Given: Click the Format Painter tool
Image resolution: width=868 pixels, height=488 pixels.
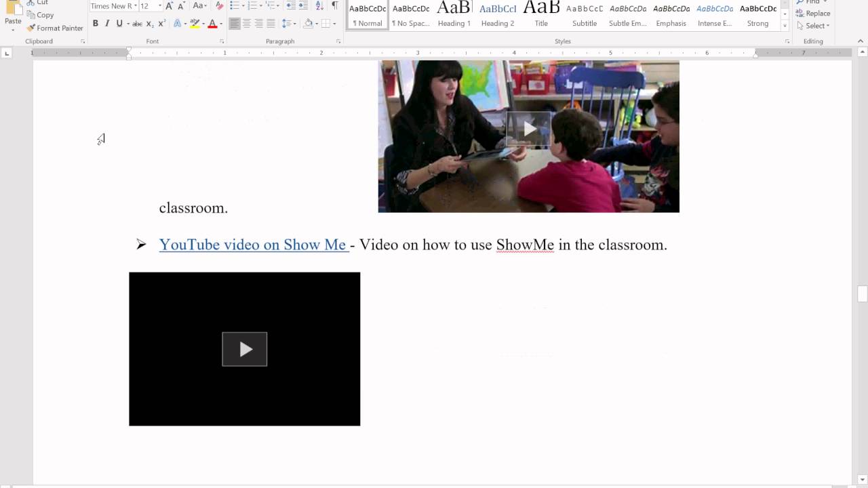Looking at the screenshot, I should pyautogui.click(x=55, y=28).
